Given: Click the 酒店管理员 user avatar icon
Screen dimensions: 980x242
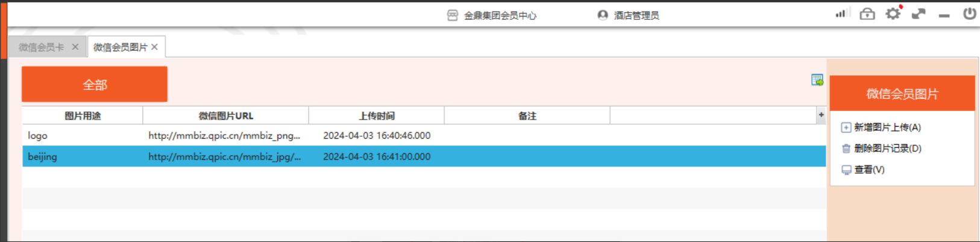Looking at the screenshot, I should pyautogui.click(x=602, y=16).
